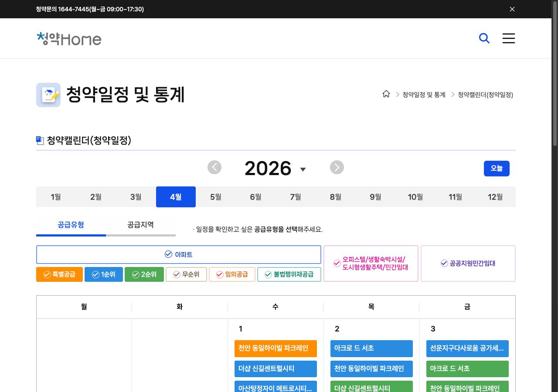558x392 pixels.
Task: Select the 6월 month tab
Action: [256, 197]
